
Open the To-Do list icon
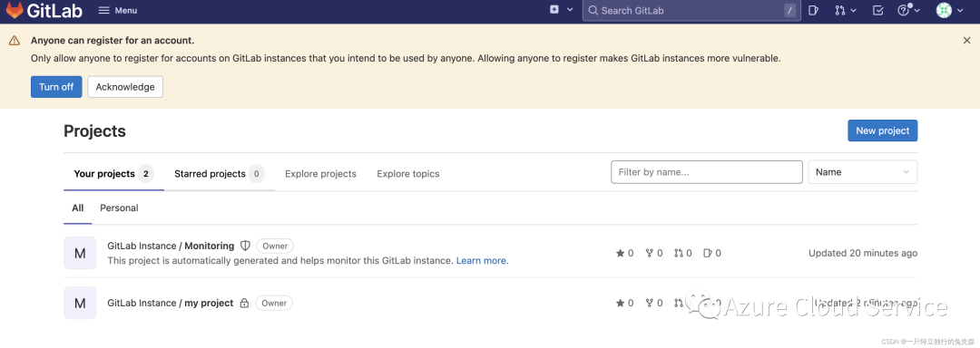tap(878, 11)
